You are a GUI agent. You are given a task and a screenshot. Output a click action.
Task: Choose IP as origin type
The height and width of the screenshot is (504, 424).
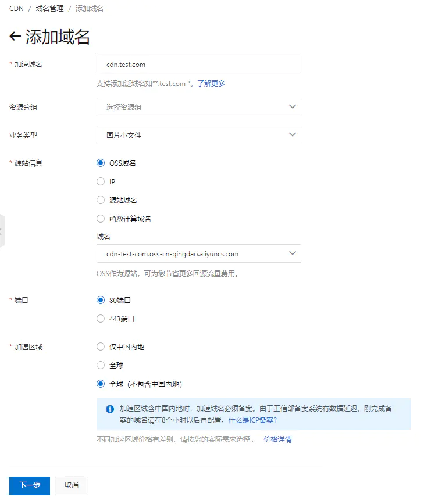(x=101, y=182)
